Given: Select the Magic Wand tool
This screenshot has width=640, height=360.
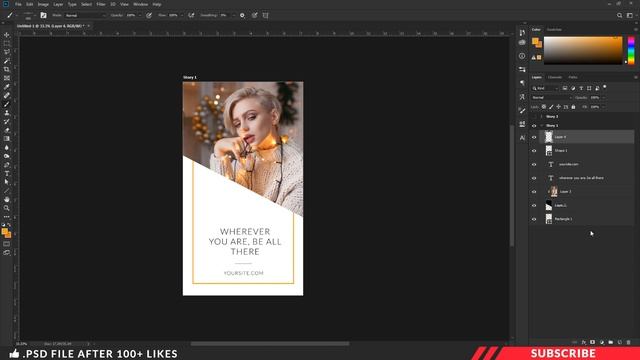Looking at the screenshot, I should click(7, 61).
